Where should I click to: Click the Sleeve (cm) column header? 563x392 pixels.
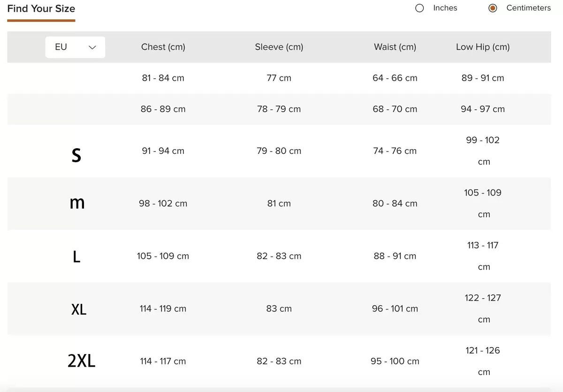click(279, 47)
